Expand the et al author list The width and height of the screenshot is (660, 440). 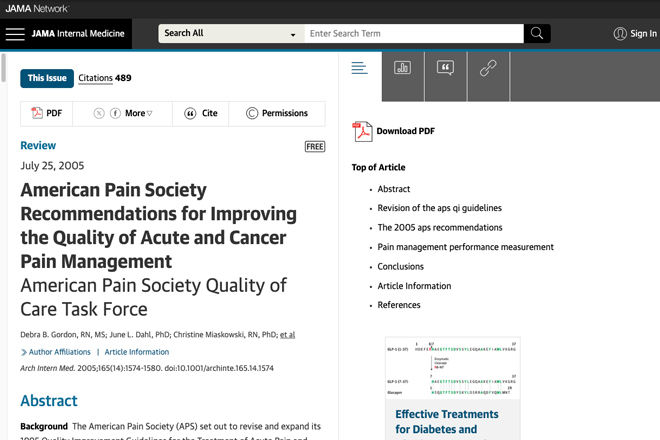click(287, 335)
